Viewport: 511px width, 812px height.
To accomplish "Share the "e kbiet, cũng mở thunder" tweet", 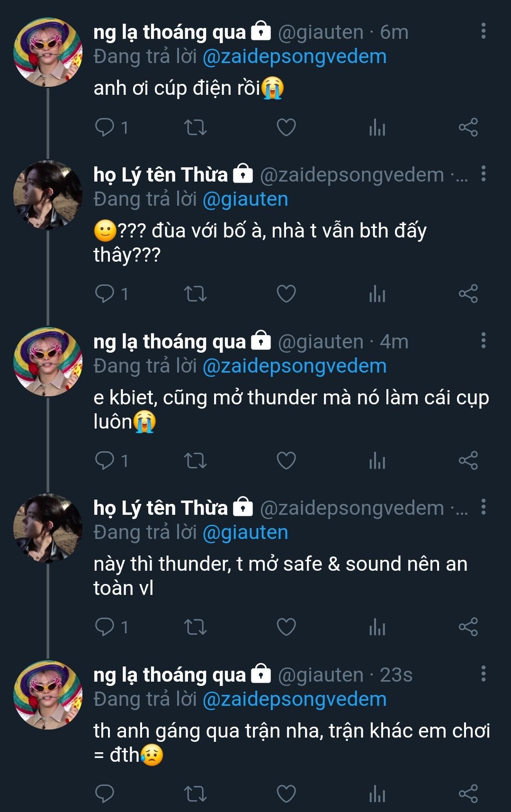I will 468,460.
